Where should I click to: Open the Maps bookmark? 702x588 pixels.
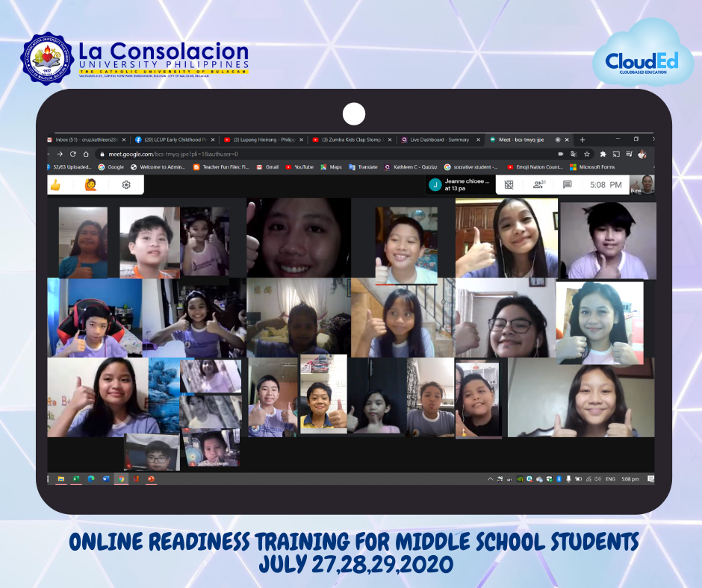[332, 167]
